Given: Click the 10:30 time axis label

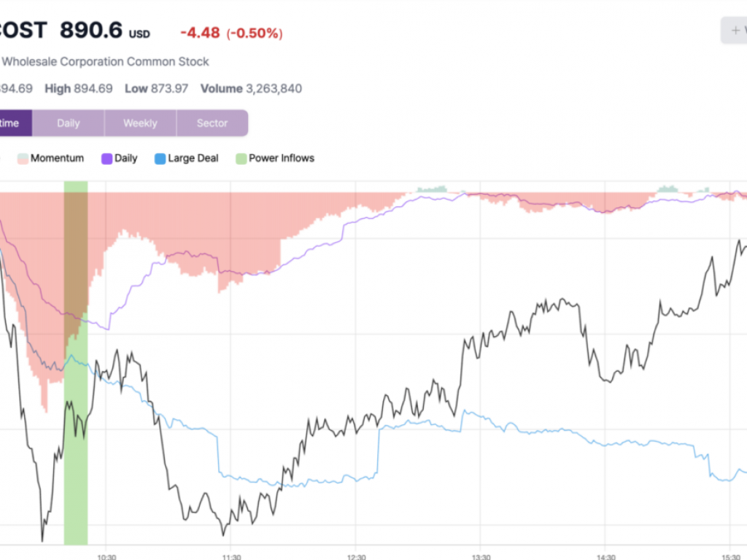Looking at the screenshot, I should pos(106,555).
